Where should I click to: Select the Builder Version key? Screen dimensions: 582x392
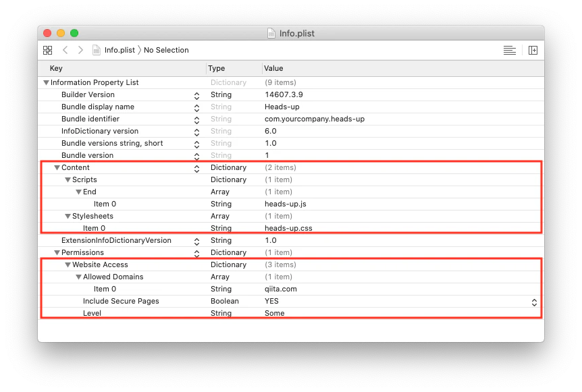(88, 94)
